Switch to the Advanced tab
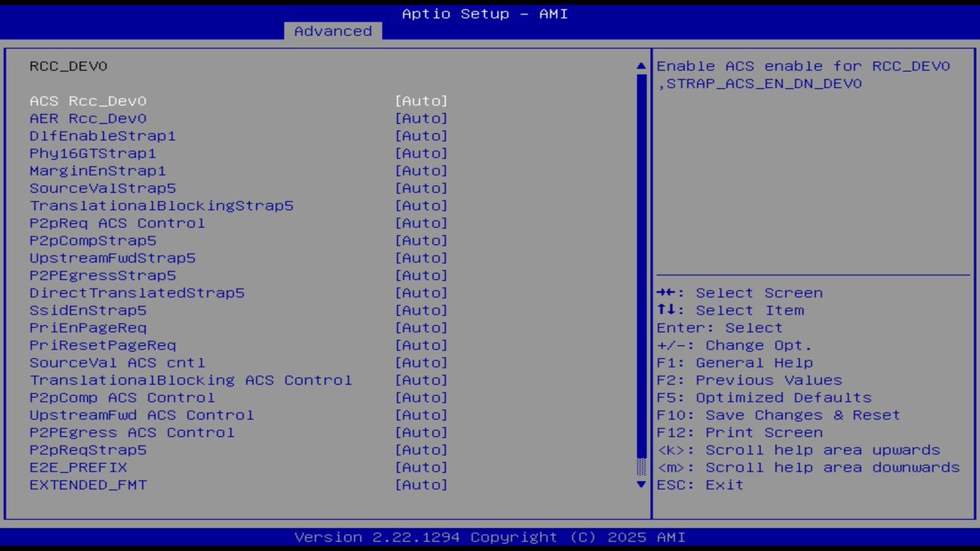The width and height of the screenshot is (980, 551). (332, 31)
